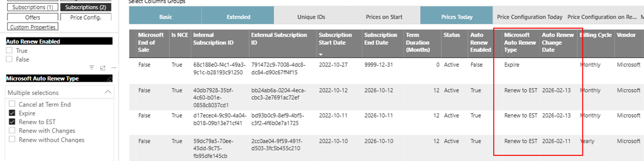The height and width of the screenshot is (161, 644).
Task: Check the False option under Auto Renew Enabled
Action: tap(9, 59)
